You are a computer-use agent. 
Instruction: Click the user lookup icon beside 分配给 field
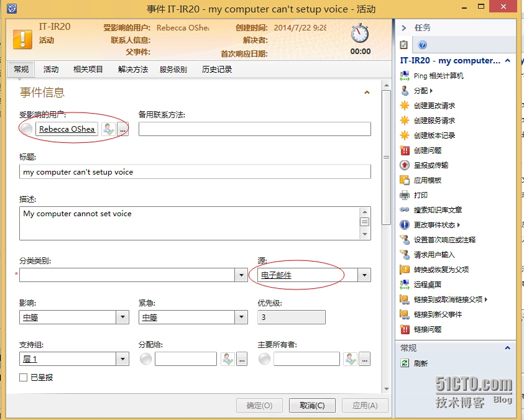pyautogui.click(x=228, y=359)
